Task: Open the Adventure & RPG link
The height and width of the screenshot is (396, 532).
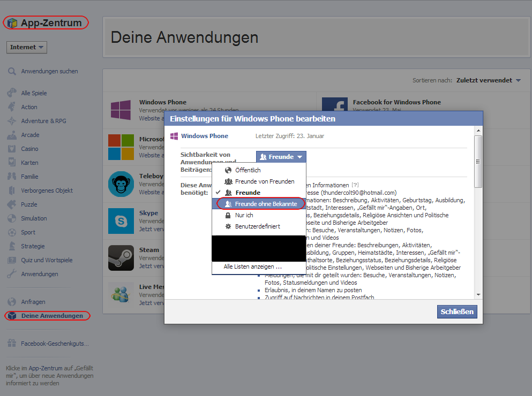Action: (43, 121)
